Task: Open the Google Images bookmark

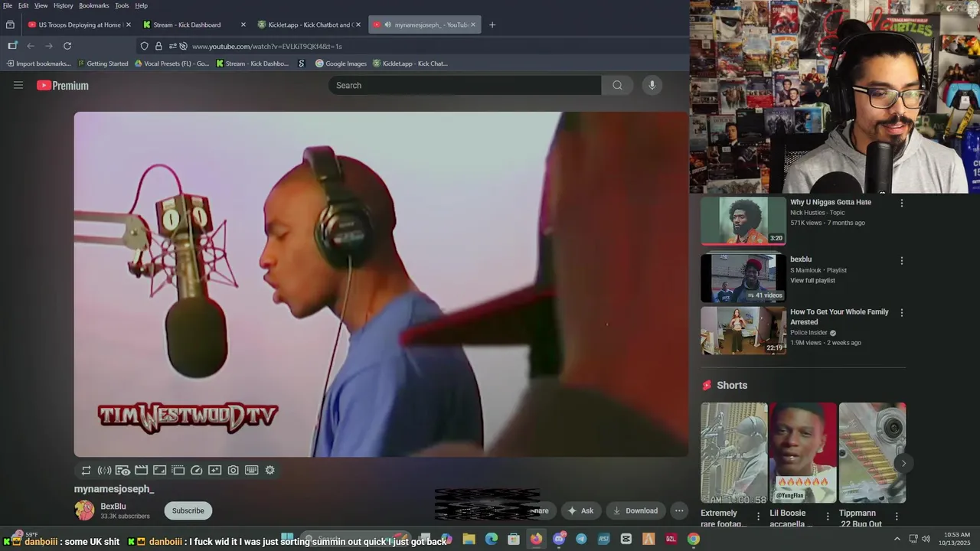Action: tap(341, 64)
